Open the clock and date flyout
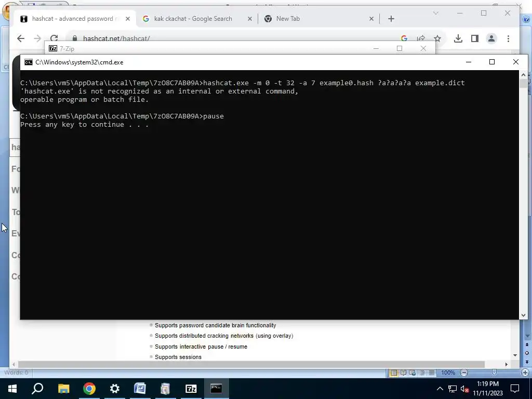The image size is (532, 399). point(488,389)
